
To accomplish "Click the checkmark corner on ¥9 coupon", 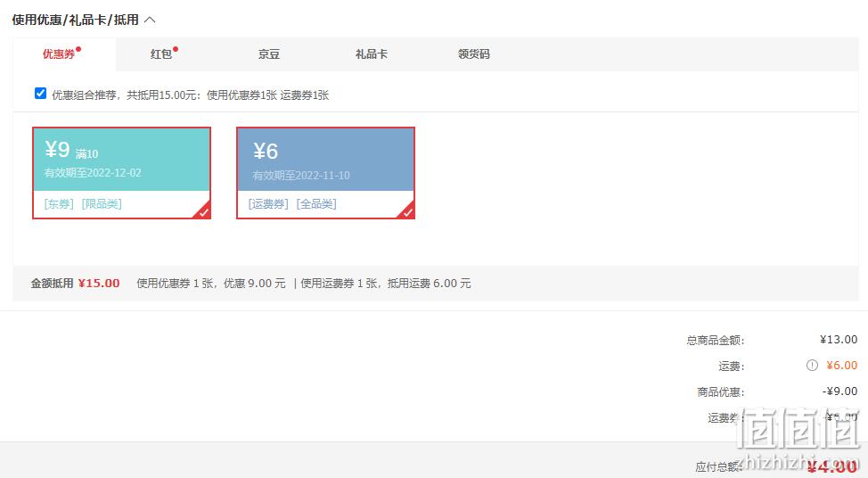I will [204, 211].
